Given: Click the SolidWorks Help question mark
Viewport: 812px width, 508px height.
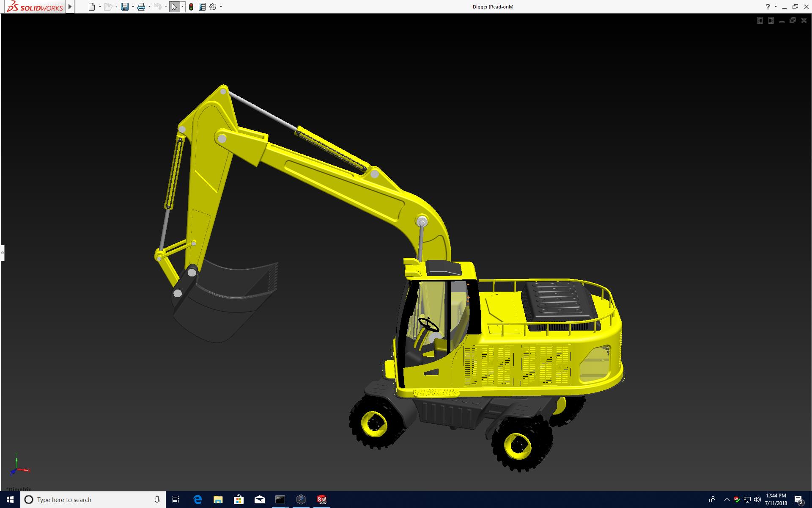Looking at the screenshot, I should (768, 7).
